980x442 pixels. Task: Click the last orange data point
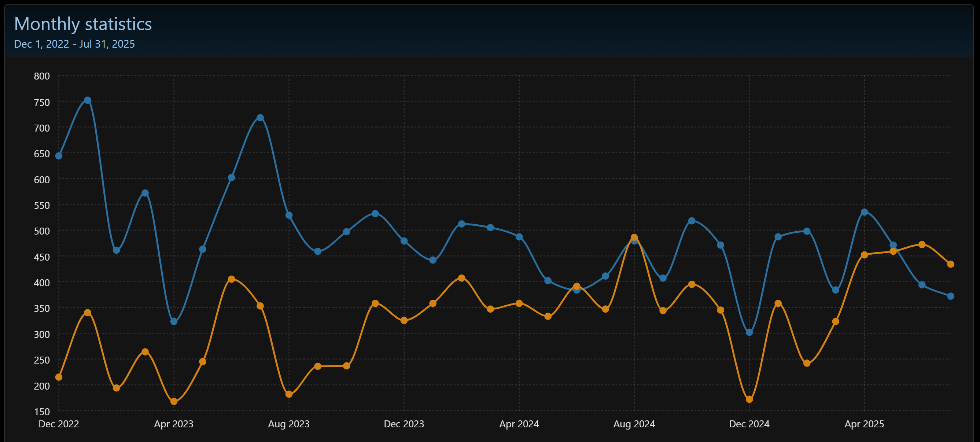coord(951,264)
